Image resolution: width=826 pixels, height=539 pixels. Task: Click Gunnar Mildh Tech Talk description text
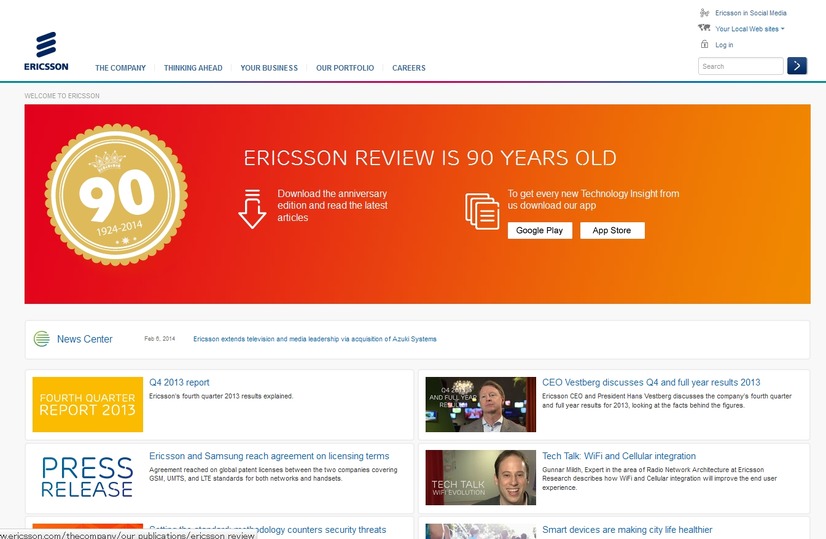click(660, 478)
